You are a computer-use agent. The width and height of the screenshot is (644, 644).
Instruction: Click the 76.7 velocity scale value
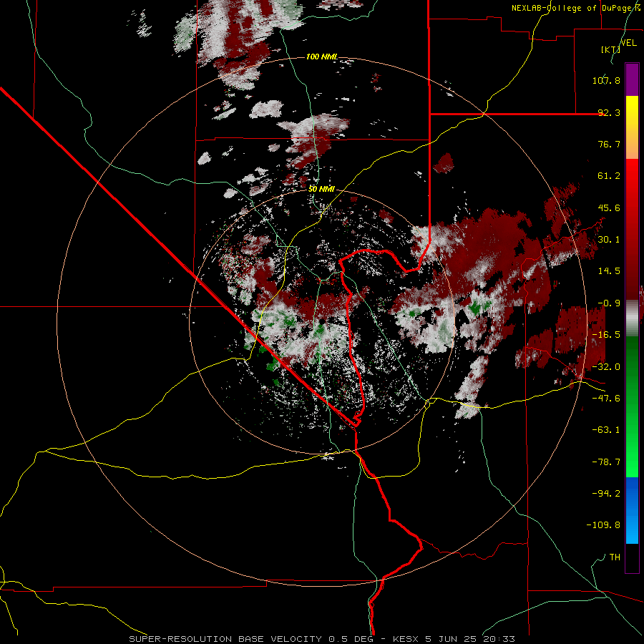click(609, 144)
